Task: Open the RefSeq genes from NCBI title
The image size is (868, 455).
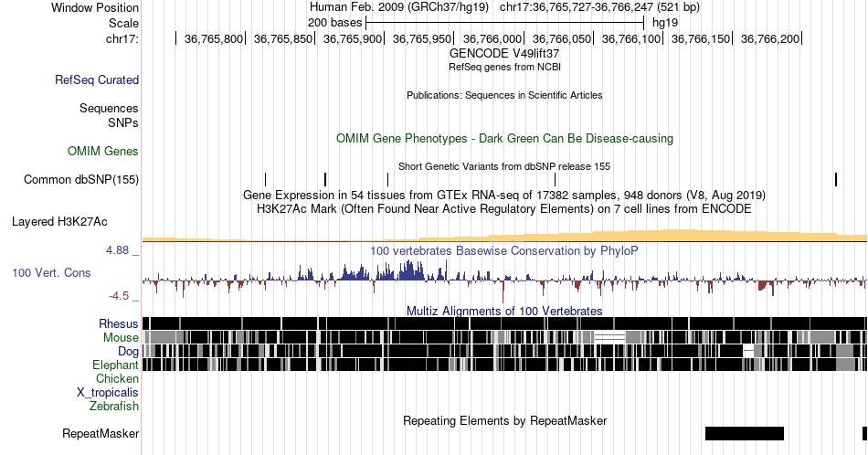Action: point(504,67)
